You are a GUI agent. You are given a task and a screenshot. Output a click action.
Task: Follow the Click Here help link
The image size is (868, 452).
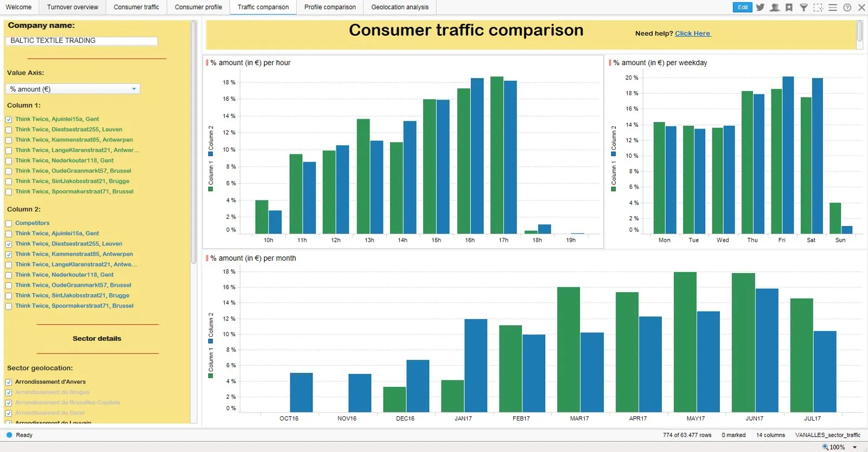[692, 34]
